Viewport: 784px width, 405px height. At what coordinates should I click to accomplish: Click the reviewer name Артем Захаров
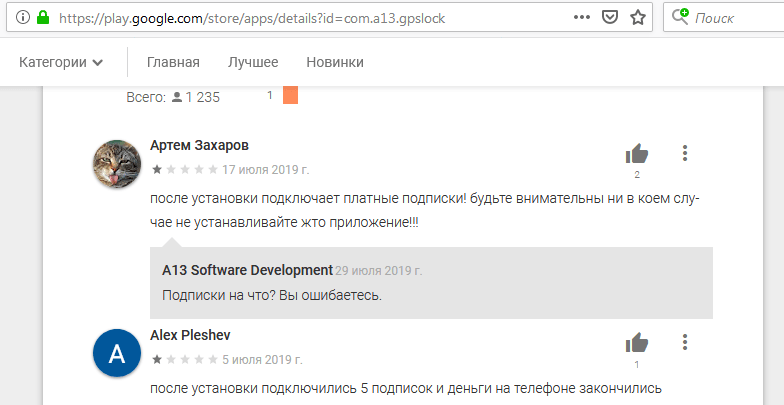click(x=199, y=146)
